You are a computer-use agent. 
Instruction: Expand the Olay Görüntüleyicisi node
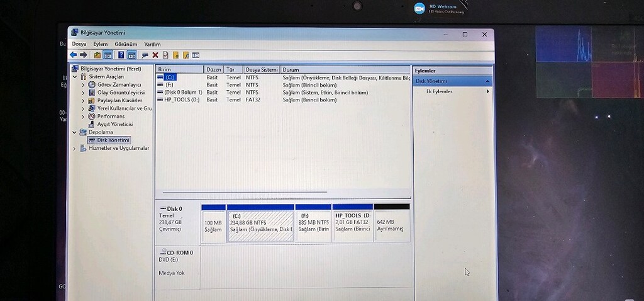83,93
